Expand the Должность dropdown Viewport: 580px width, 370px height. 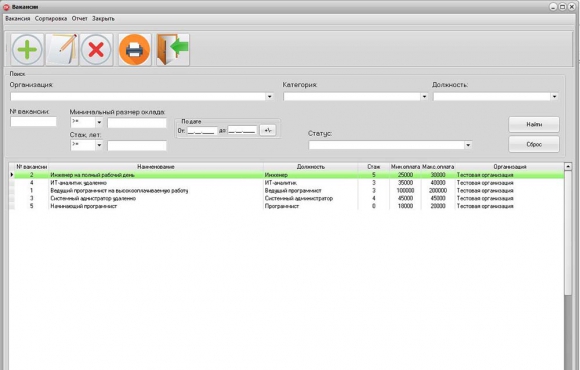click(554, 97)
